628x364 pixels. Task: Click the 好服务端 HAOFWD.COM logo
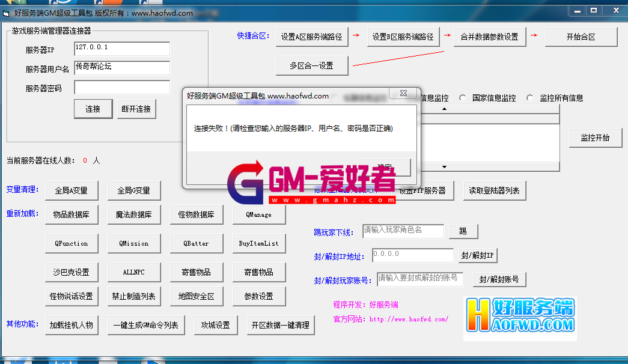520,318
